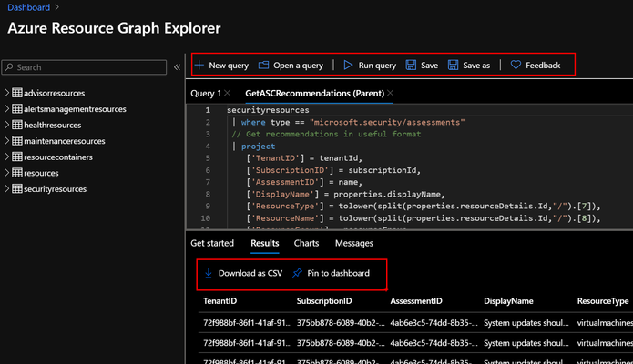This screenshot has height=364, width=633.
Task: Click into the Search input field
Action: (84, 67)
